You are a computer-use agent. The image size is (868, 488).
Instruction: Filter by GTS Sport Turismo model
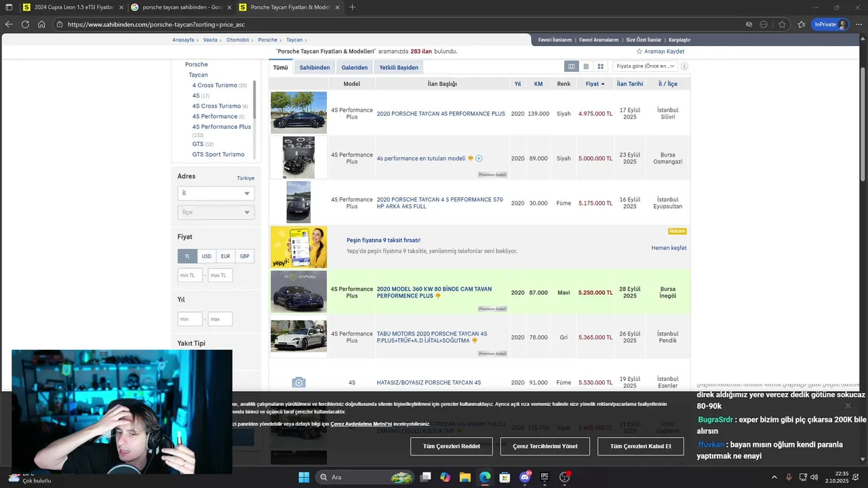click(x=218, y=155)
